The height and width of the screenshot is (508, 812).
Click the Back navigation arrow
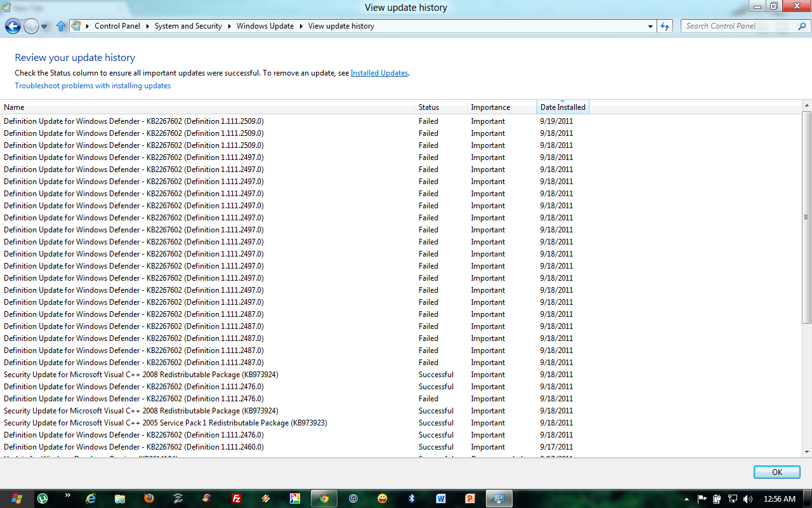point(11,26)
